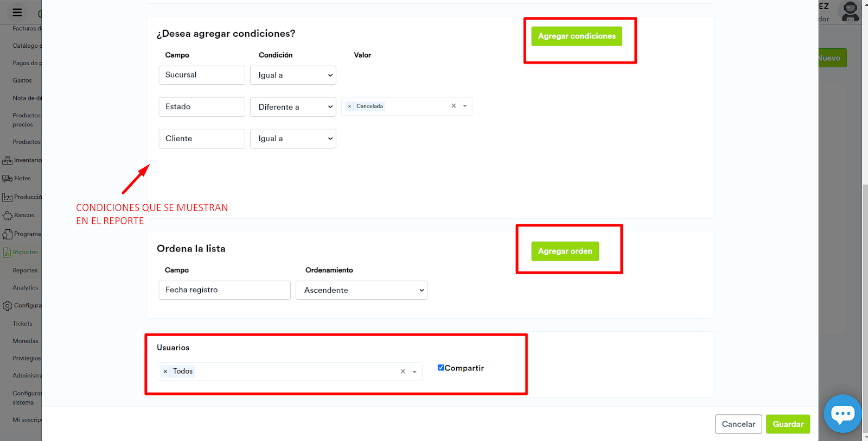Click the Fletes truck icon

coord(7,179)
